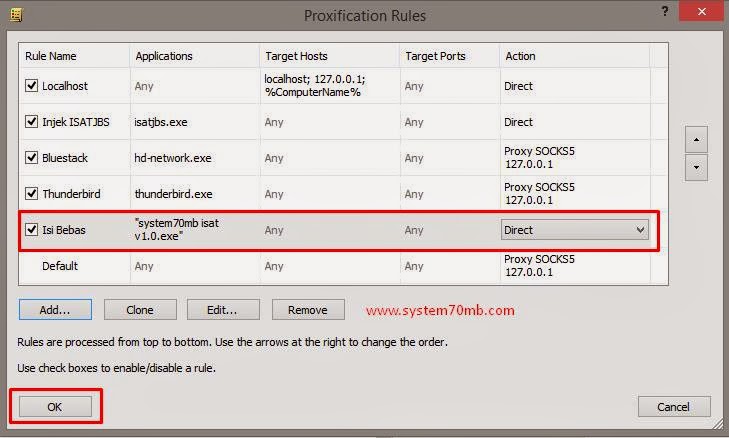Select the Thunderbird rule name
This screenshot has width=729, height=438.
[71, 194]
